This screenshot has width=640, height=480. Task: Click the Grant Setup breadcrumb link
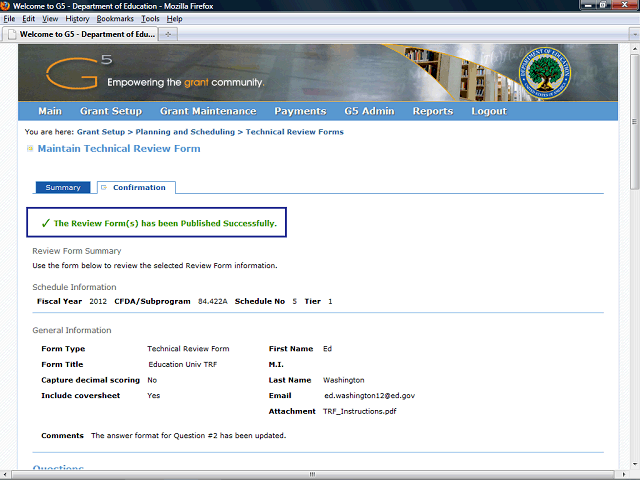pyautogui.click(x=101, y=132)
